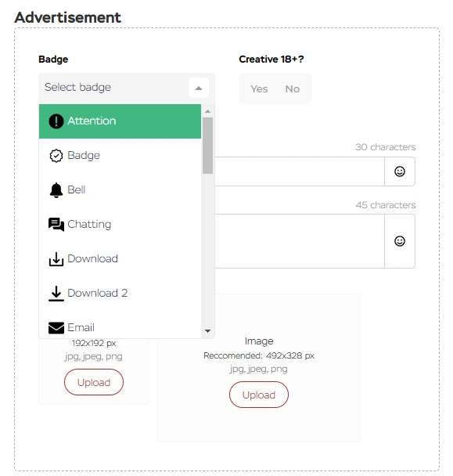This screenshot has height=476, width=453.
Task: Choose the Download tray arrow icon
Action: 56,259
